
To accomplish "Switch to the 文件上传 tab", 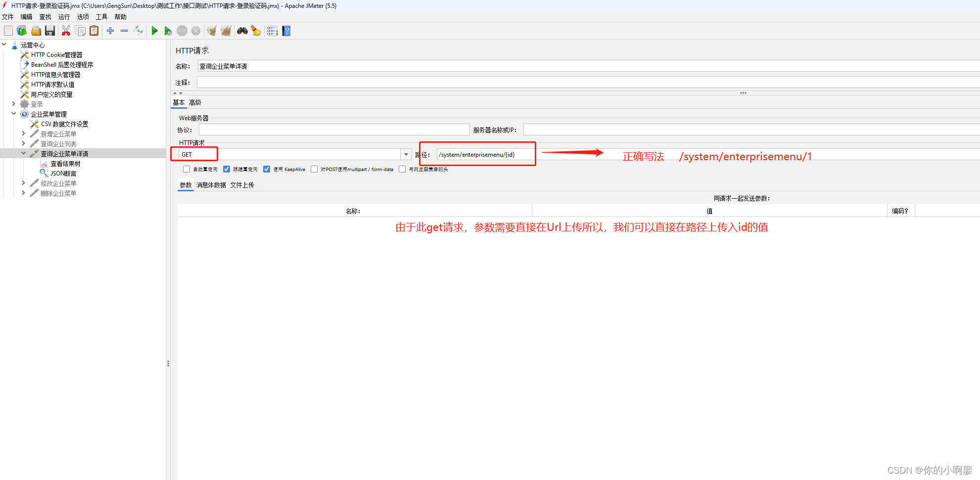I will (242, 185).
